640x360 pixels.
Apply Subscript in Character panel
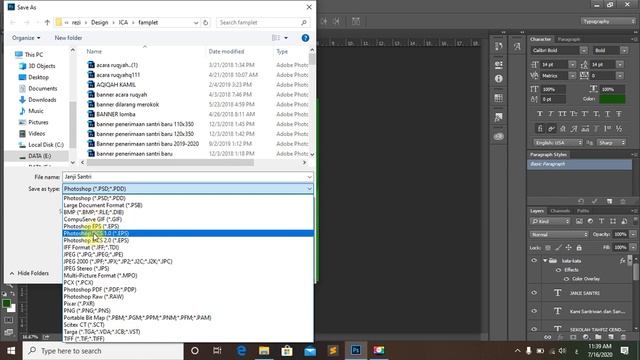pyautogui.click(x=596, y=114)
